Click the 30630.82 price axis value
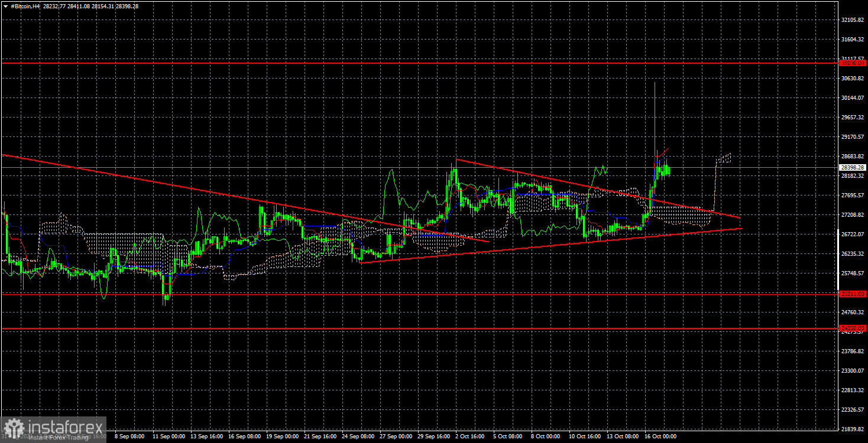This screenshot has height=443, width=868. (x=853, y=79)
